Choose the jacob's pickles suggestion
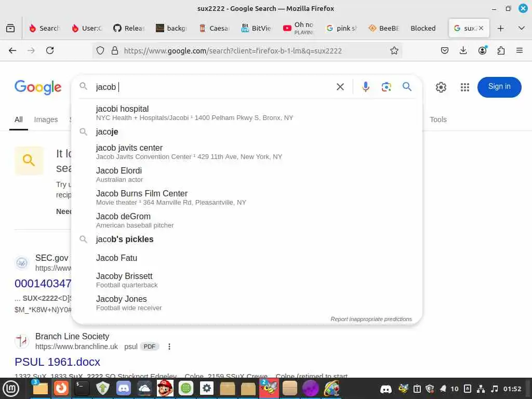The height and width of the screenshot is (399, 532). 247,239
